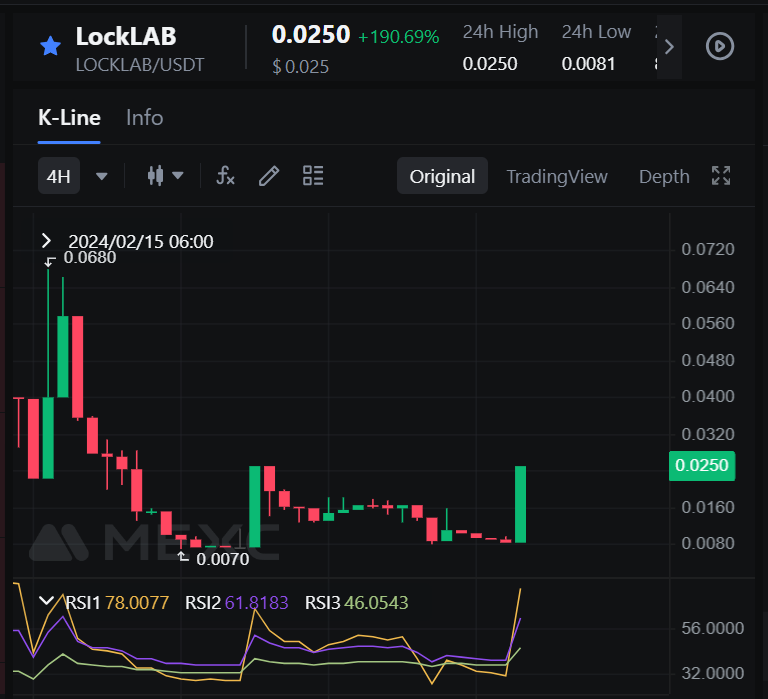Screen dimensions: 768x699
Task: Click the 0.0070 low price marker
Action: click(x=223, y=559)
